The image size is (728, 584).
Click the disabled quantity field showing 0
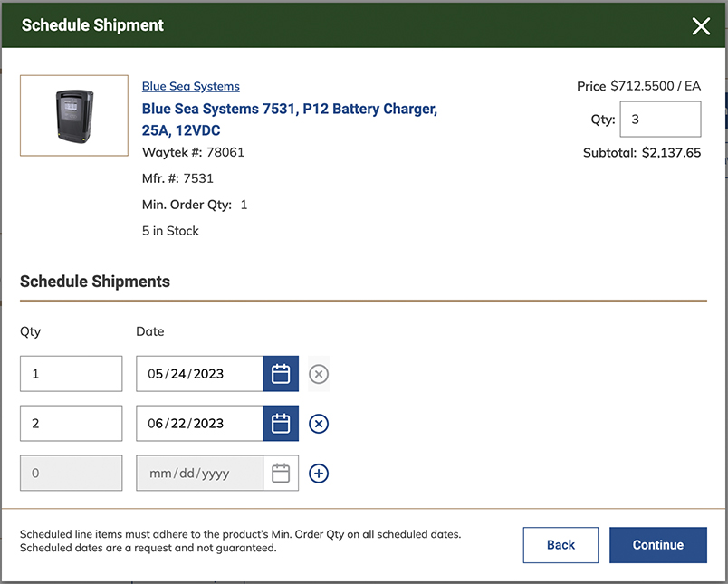click(71, 473)
